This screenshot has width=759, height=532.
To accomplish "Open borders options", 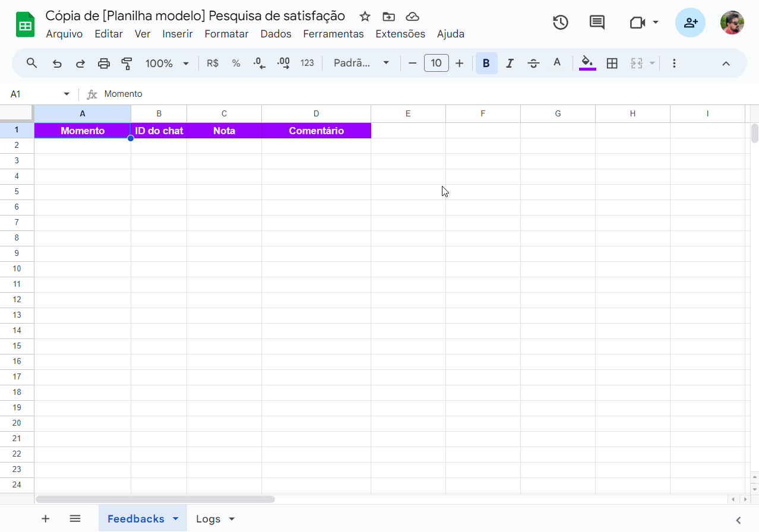I will pyautogui.click(x=612, y=63).
